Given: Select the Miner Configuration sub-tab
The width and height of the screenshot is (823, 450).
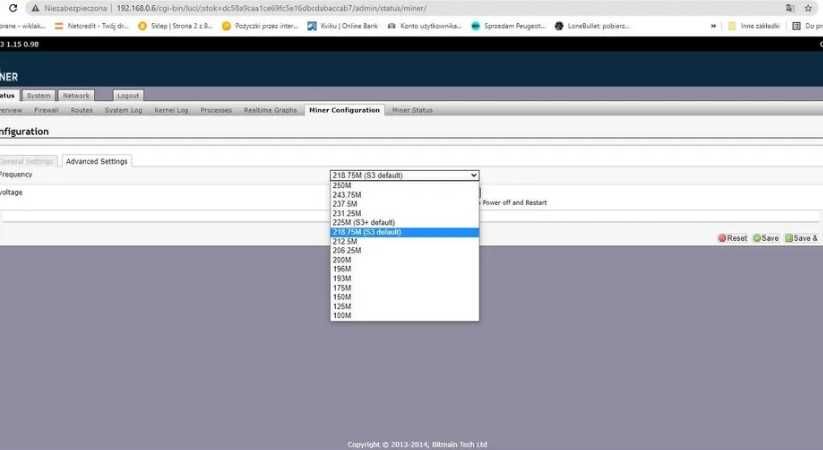Looking at the screenshot, I should (x=344, y=110).
